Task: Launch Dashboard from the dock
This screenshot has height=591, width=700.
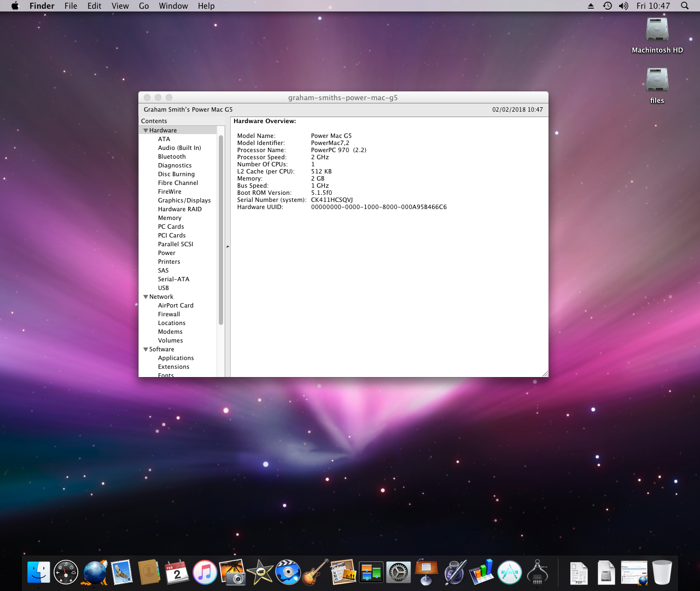Action: [66, 572]
